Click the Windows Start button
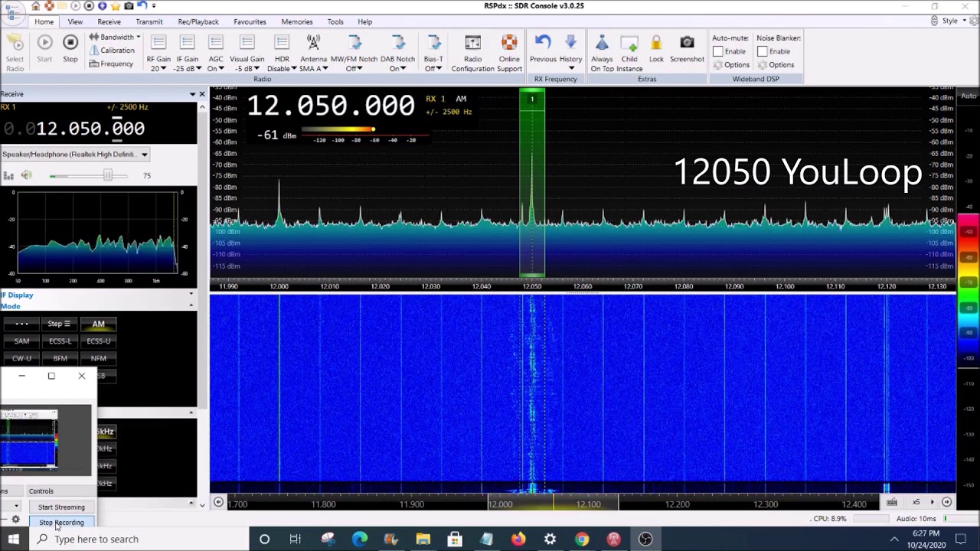The height and width of the screenshot is (551, 980). (x=13, y=540)
